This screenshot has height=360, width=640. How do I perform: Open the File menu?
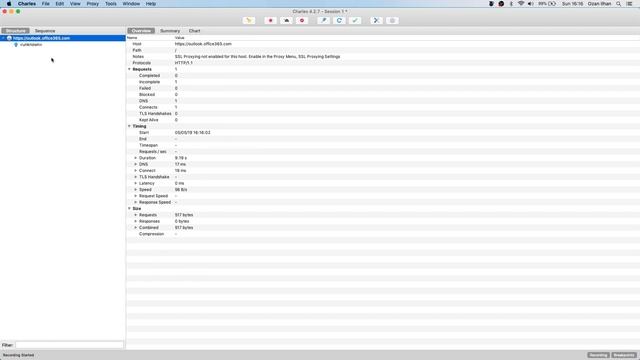click(x=46, y=4)
